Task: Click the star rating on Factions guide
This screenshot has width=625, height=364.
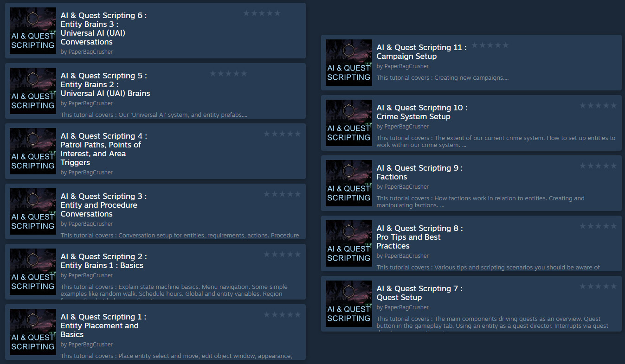Action: [x=598, y=166]
